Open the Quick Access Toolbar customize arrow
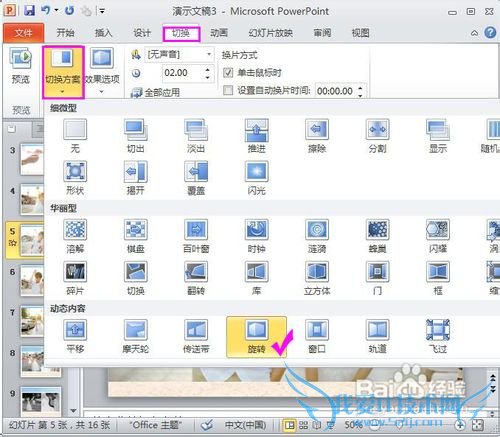The width and height of the screenshot is (500, 437). (x=101, y=11)
